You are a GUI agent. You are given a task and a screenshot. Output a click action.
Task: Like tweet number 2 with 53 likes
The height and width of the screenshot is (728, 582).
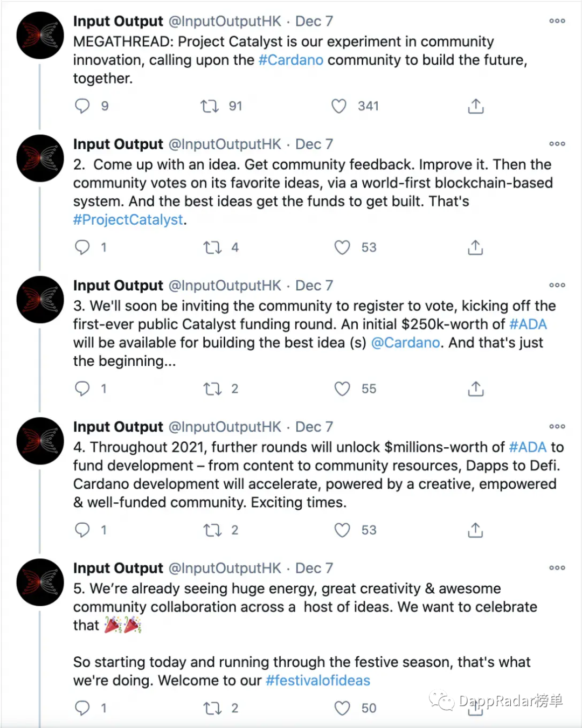(342, 247)
